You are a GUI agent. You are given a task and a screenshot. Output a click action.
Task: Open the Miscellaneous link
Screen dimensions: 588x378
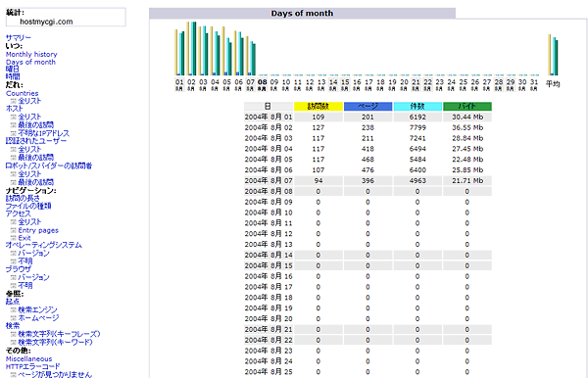(x=28, y=358)
